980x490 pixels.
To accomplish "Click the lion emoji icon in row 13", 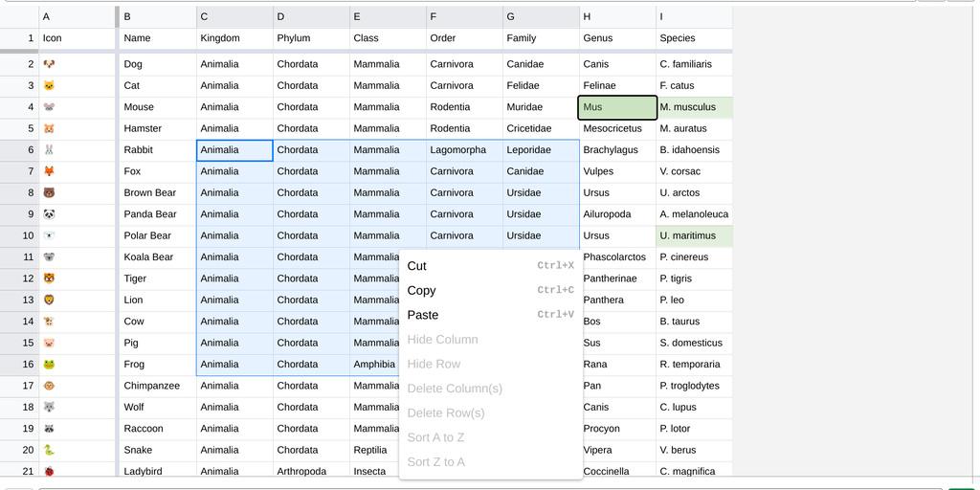I will 50,301.
